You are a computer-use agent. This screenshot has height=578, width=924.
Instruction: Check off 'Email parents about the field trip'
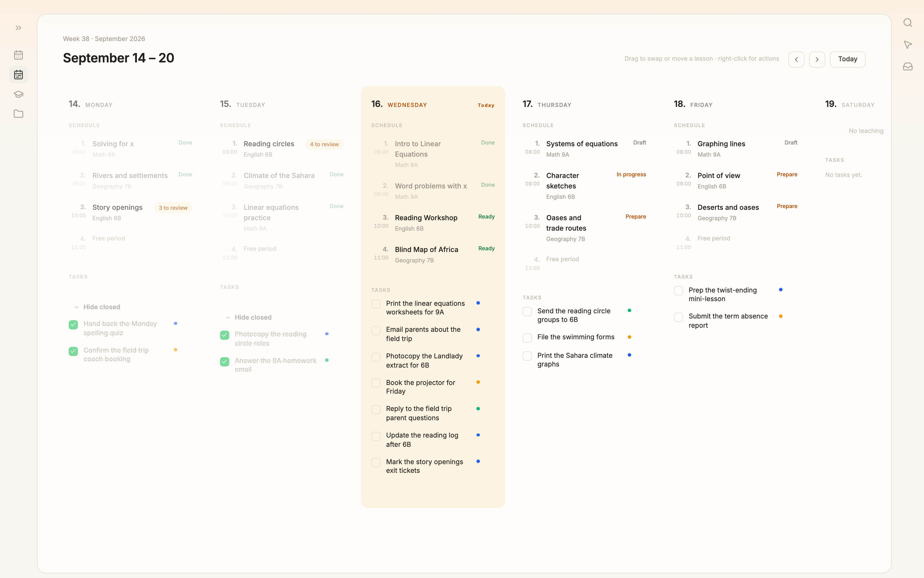376,330
